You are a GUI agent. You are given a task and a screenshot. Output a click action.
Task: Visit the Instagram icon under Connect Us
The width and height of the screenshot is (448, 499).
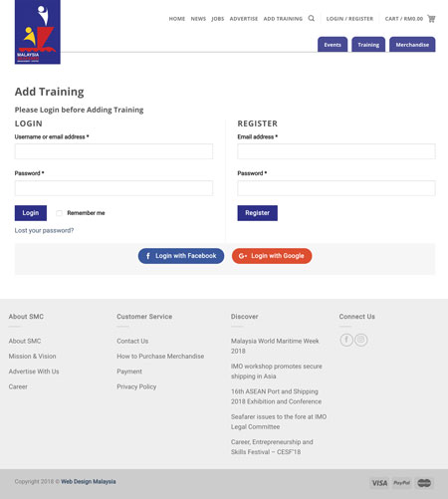point(361,340)
